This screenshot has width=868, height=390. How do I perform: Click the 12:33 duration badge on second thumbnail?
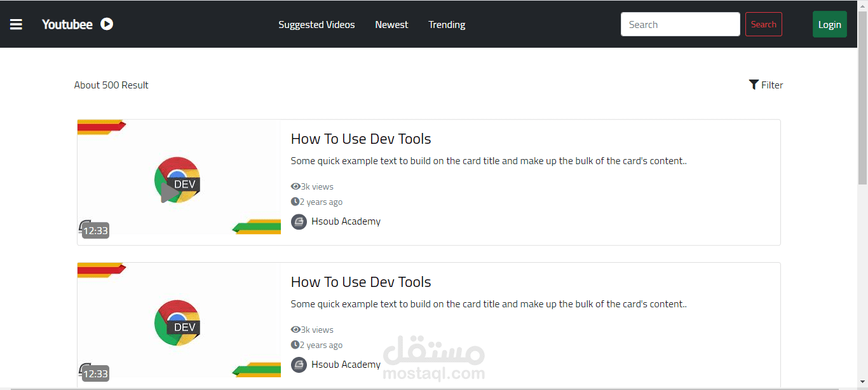95,373
